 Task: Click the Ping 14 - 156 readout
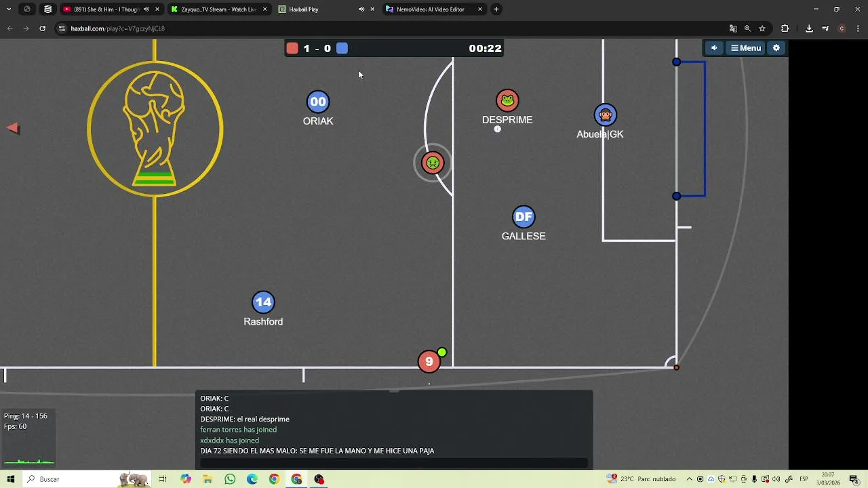click(26, 416)
